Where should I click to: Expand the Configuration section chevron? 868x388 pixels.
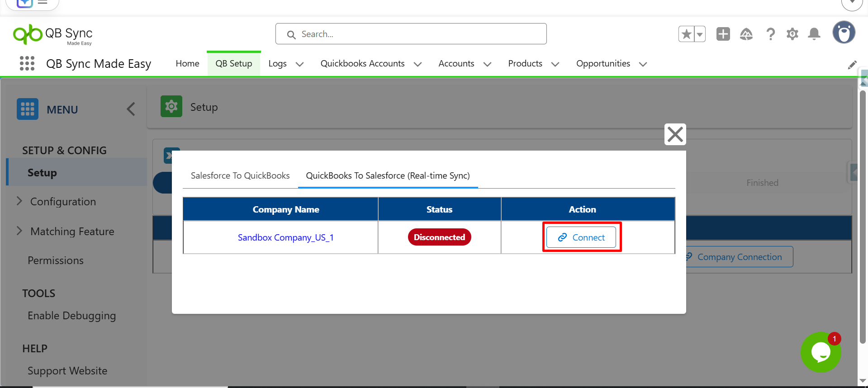19,201
